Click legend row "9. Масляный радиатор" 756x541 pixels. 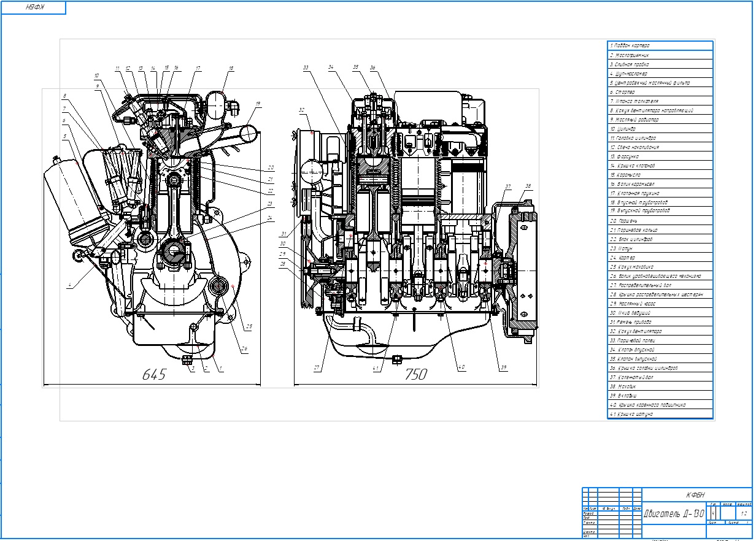[x=660, y=120]
